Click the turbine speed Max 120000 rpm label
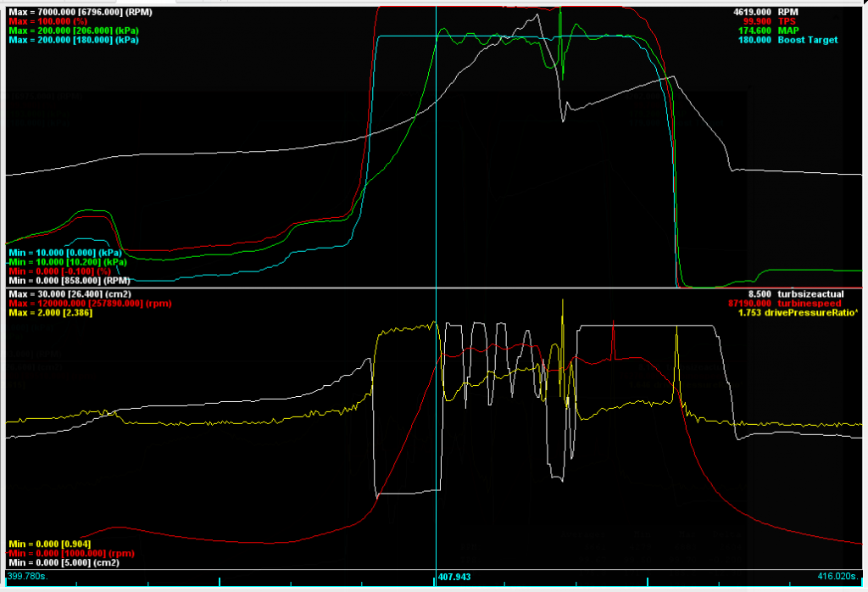868x592 pixels. [90, 304]
